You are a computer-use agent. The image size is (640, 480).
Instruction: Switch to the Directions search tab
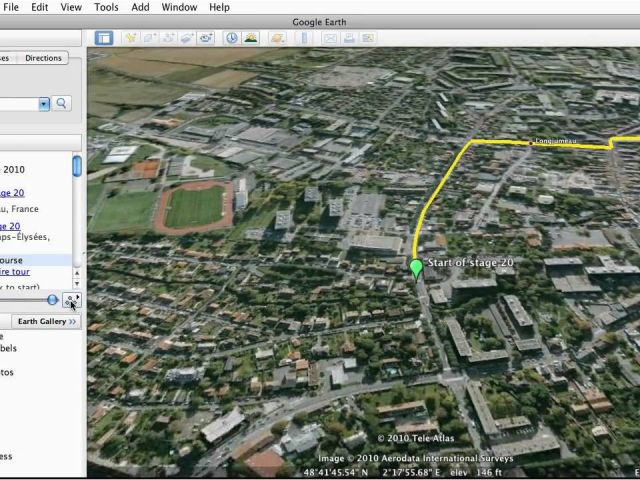click(43, 58)
